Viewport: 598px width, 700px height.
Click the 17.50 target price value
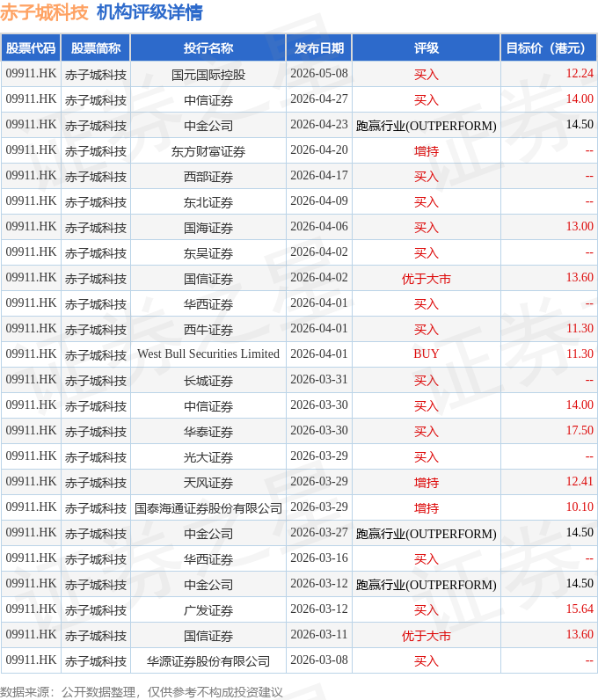point(580,430)
